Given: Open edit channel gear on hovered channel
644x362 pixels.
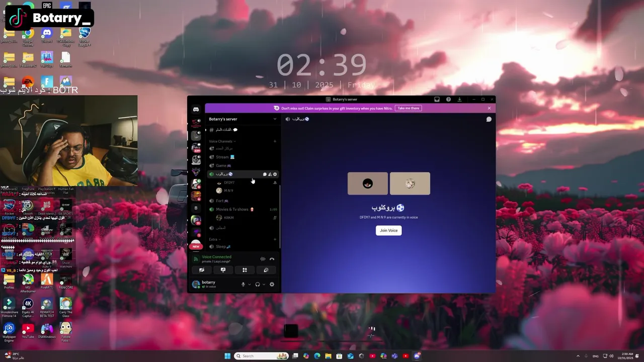Looking at the screenshot, I should [275, 174].
